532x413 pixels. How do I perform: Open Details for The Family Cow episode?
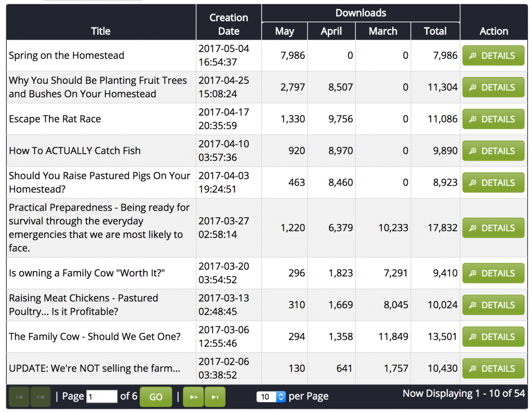[x=493, y=337]
